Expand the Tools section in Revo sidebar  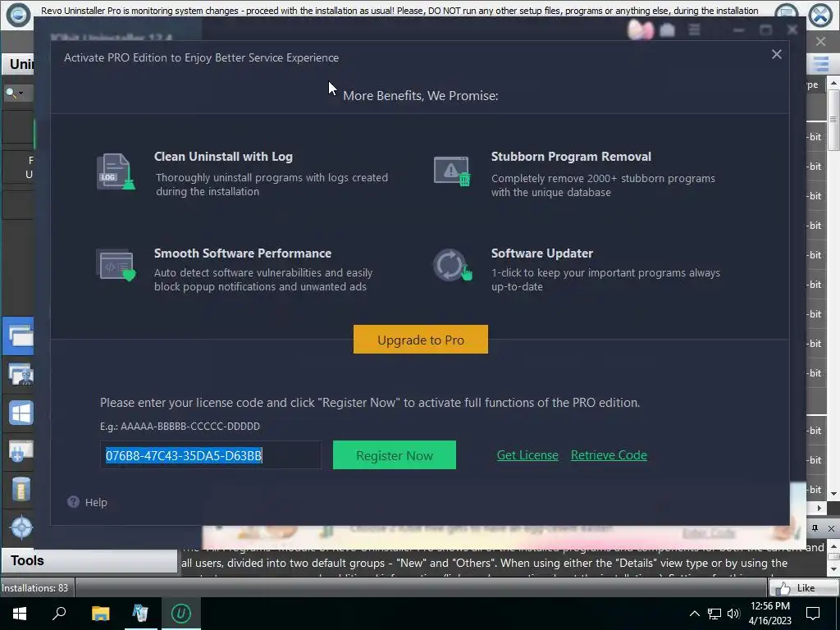89,560
